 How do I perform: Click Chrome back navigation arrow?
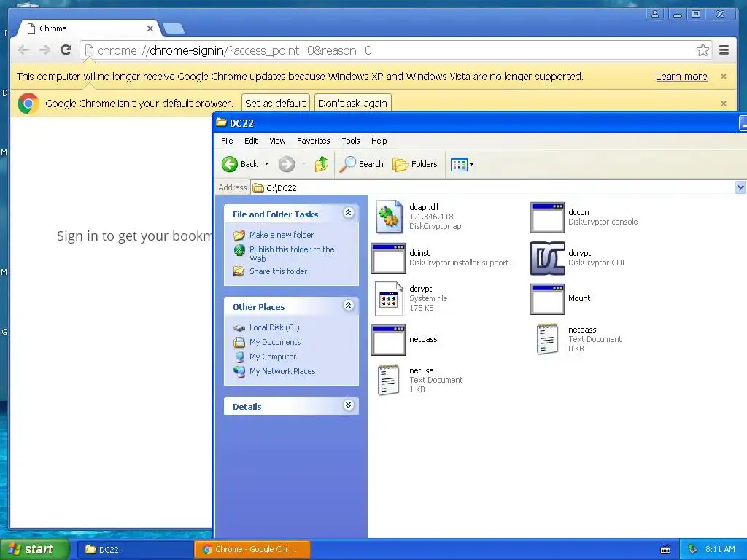24,50
